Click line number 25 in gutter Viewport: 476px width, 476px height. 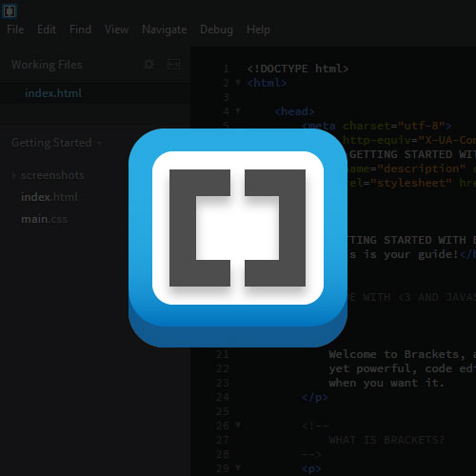[222, 411]
